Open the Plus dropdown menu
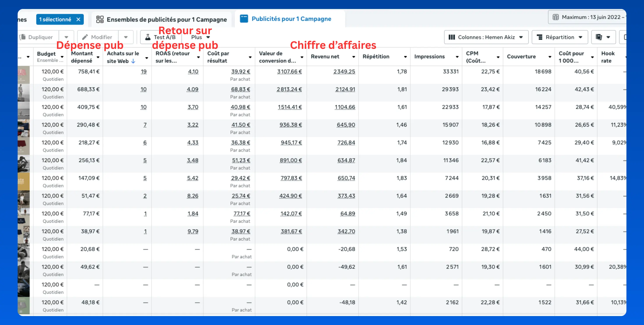Image resolution: width=644 pixels, height=325 pixels. coord(200,37)
